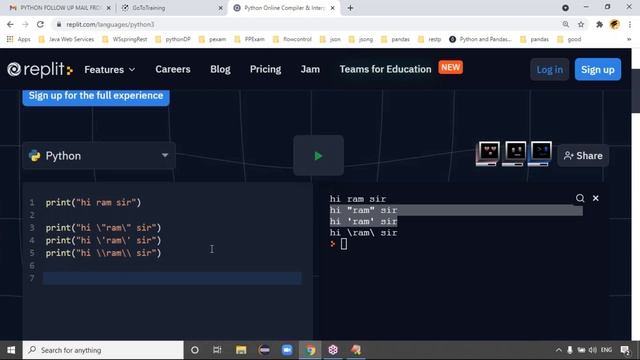Image resolution: width=640 pixels, height=360 pixels.
Task: Show more bookmarks with the overflow chevron
Action: pyautogui.click(x=629, y=39)
